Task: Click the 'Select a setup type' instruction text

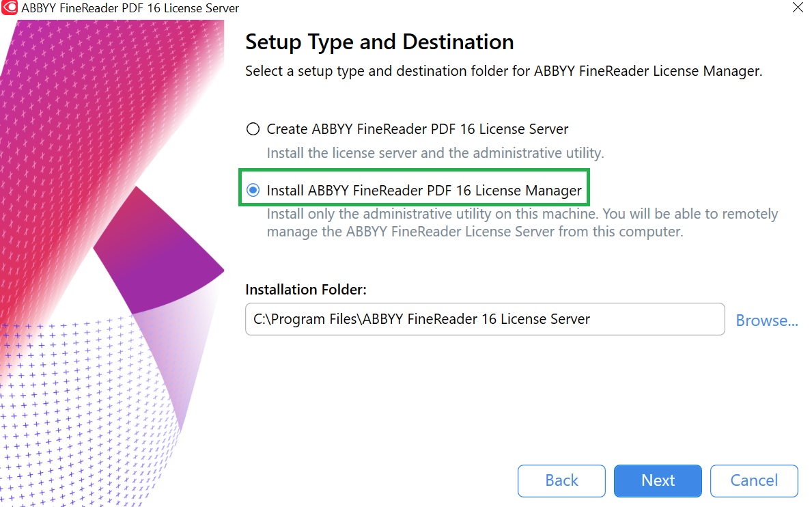Action: pyautogui.click(x=503, y=71)
